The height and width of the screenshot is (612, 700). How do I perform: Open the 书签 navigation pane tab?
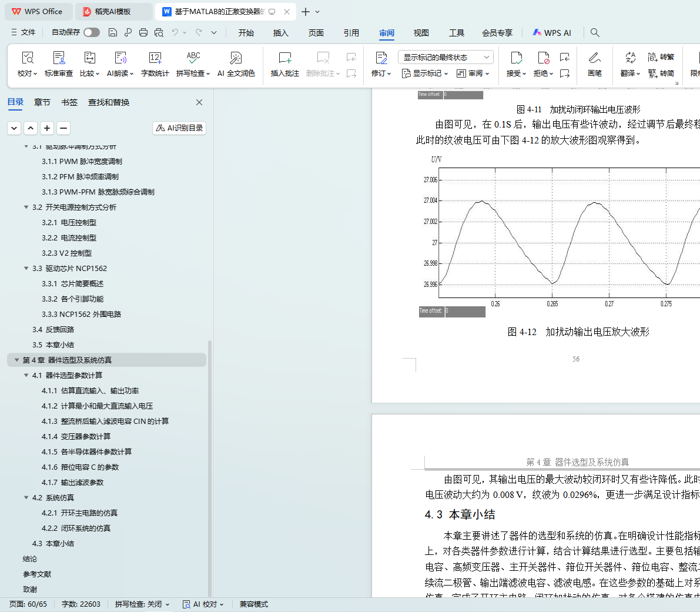(69, 102)
